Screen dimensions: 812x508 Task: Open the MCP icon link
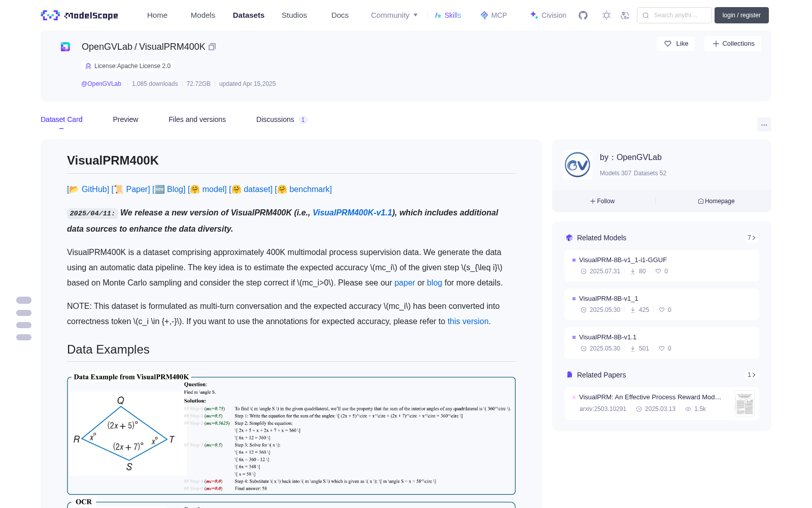(x=494, y=15)
